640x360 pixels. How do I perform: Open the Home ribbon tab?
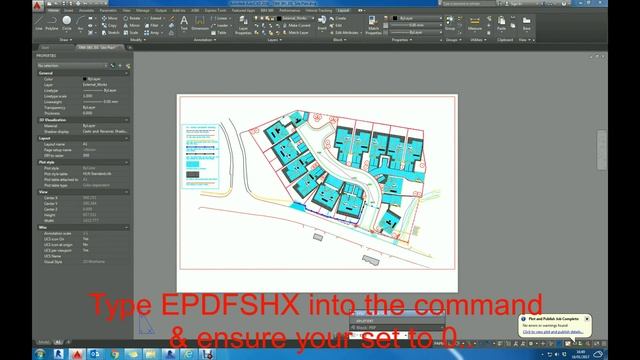pyautogui.click(x=53, y=11)
